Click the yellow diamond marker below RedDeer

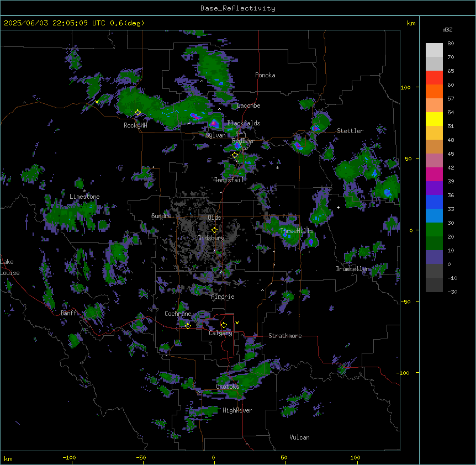tap(235, 155)
